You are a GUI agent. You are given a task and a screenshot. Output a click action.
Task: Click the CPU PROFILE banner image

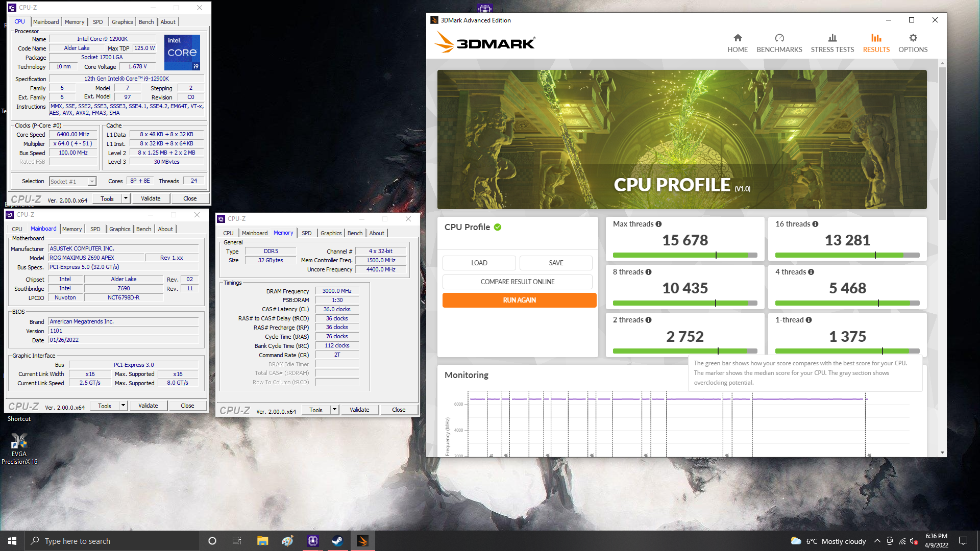point(682,139)
